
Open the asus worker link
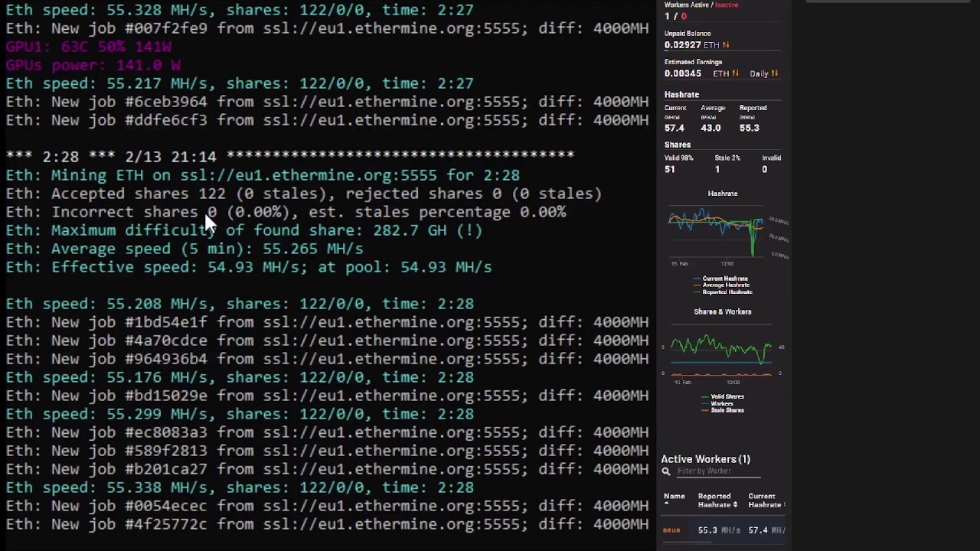tap(671, 530)
